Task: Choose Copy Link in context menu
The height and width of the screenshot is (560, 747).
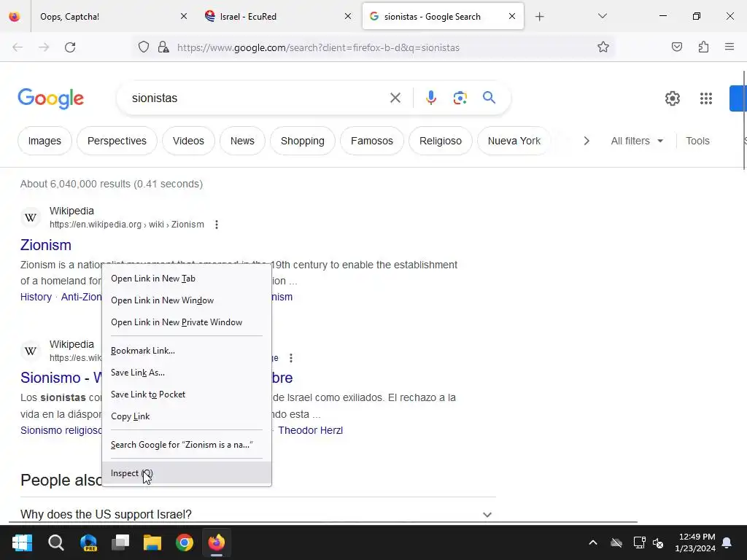Action: click(x=187, y=416)
